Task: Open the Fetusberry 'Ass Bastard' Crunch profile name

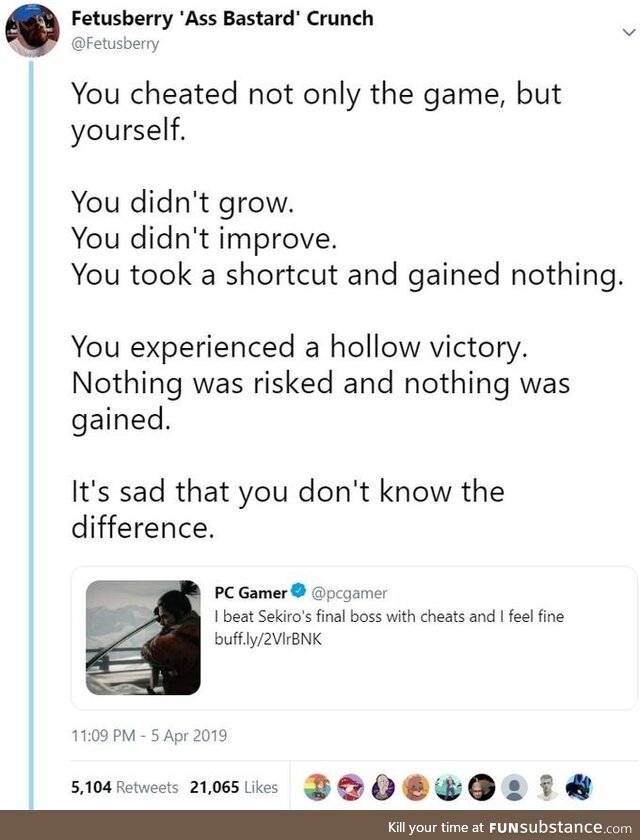Action: pos(223,19)
